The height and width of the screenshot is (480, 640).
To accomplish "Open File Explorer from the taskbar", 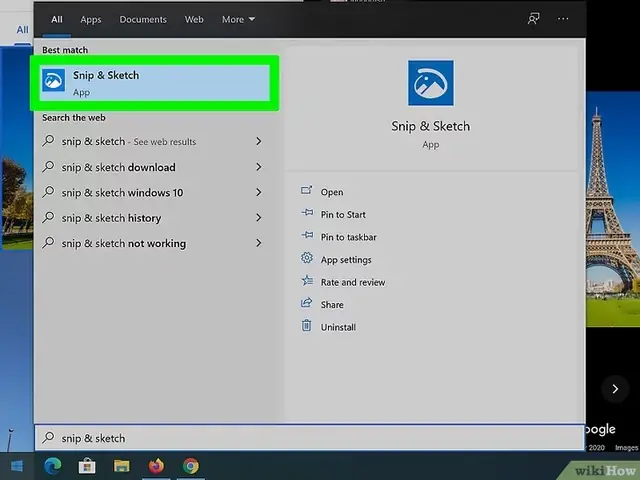I will coord(122,466).
